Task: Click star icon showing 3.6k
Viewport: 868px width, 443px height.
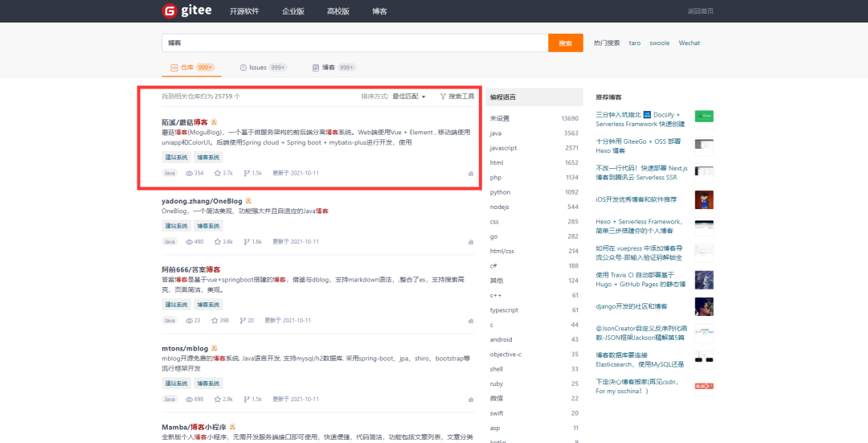Action: click(x=218, y=242)
